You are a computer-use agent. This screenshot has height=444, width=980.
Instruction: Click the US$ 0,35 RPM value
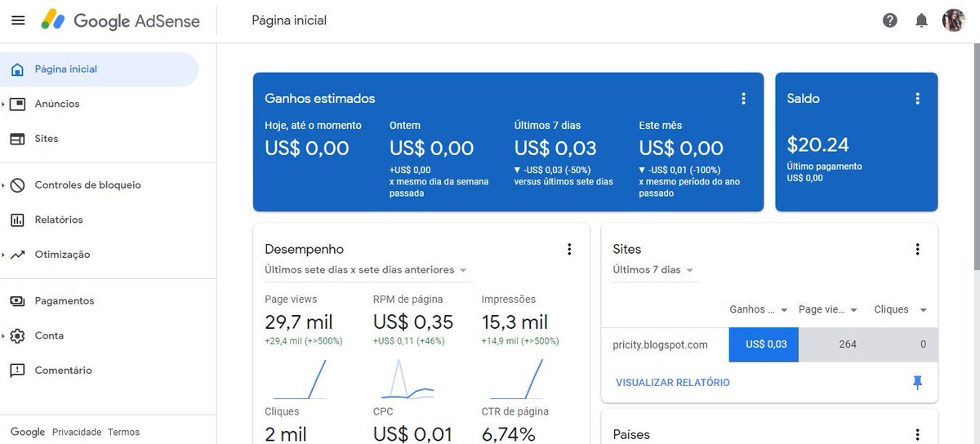pos(412,322)
